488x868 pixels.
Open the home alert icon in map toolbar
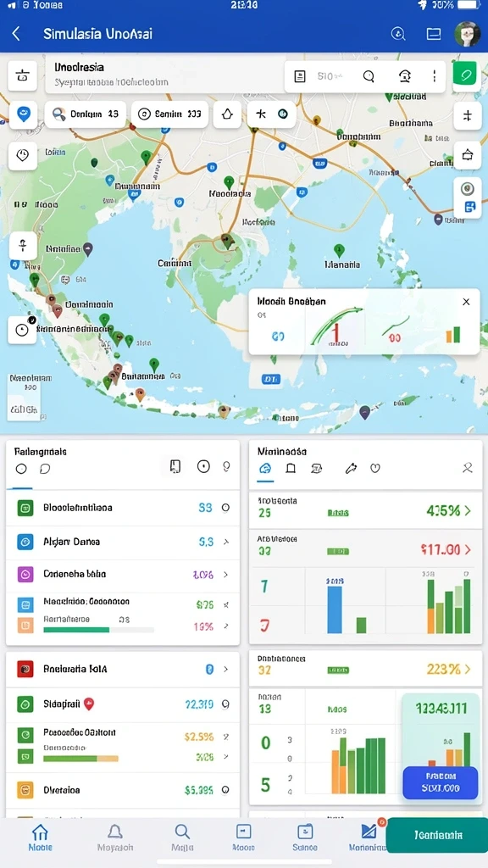point(405,76)
